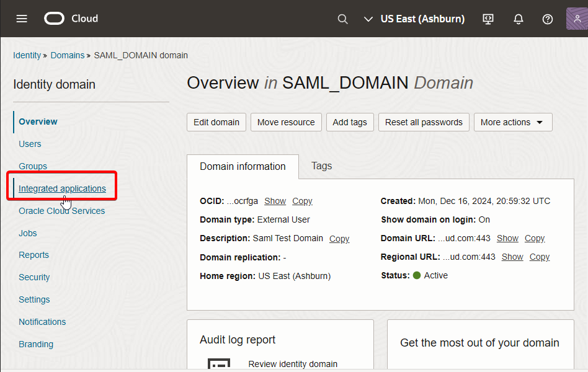Show the full OCID
This screenshot has width=588, height=372.
[x=275, y=201]
